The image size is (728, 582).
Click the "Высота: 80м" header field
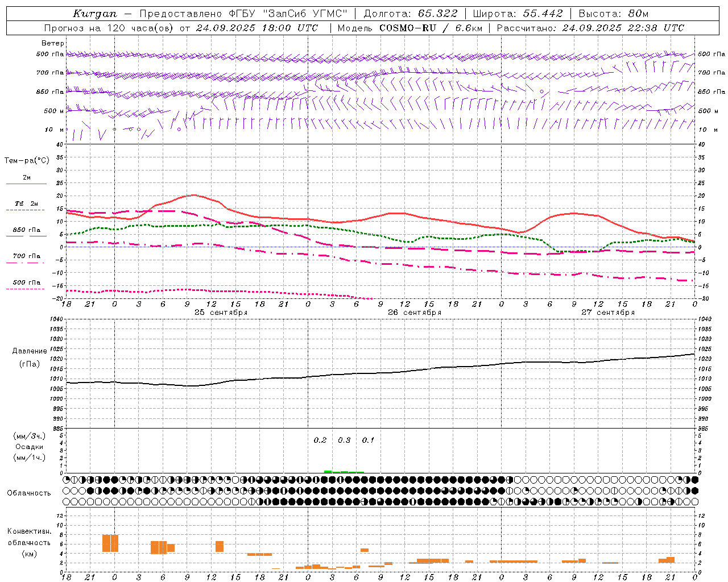pyautogui.click(x=613, y=14)
